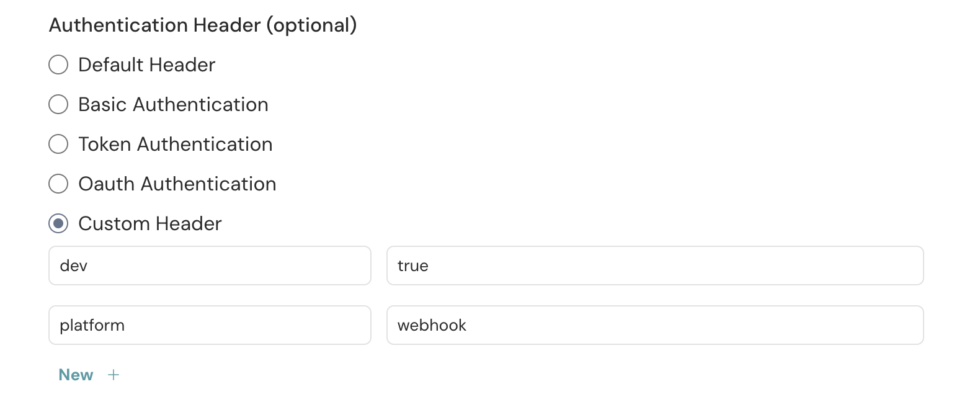This screenshot has height=402, width=980.
Task: Click the "Basic Authentication" label text
Action: (x=173, y=104)
